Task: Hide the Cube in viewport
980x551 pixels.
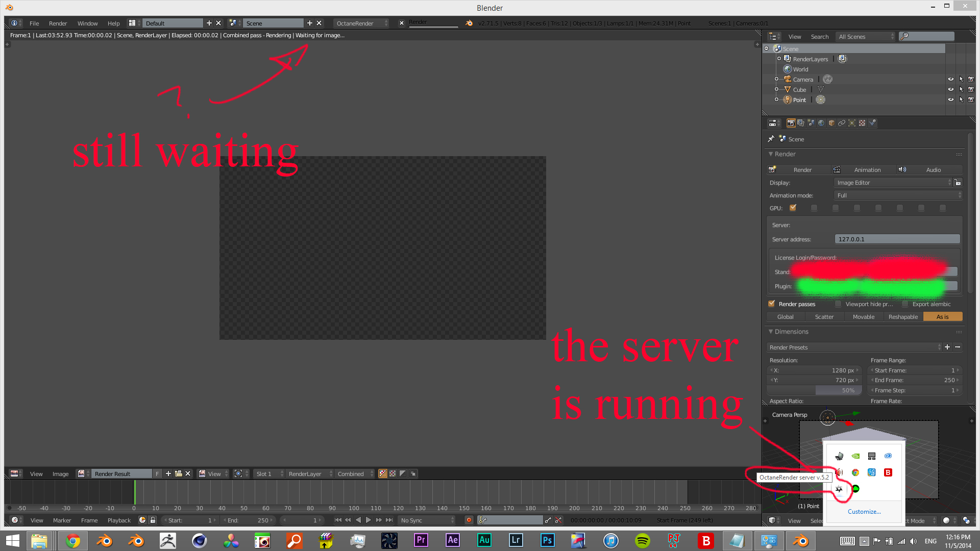Action: tap(950, 89)
